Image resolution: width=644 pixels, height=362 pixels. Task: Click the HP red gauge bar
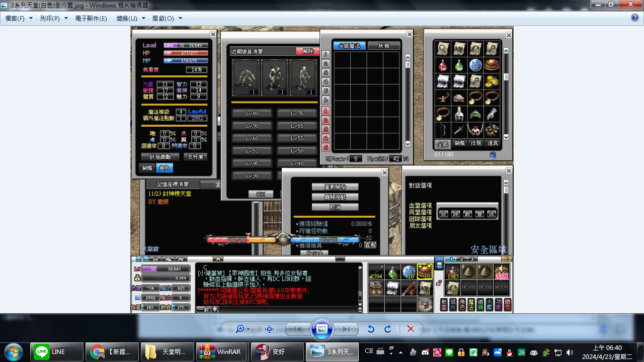pyautogui.click(x=186, y=53)
